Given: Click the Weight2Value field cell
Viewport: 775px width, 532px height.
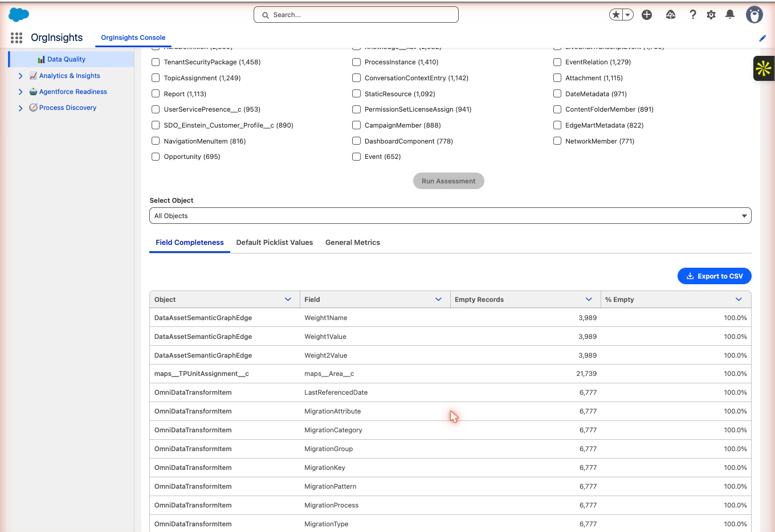Looking at the screenshot, I should 374,355.
